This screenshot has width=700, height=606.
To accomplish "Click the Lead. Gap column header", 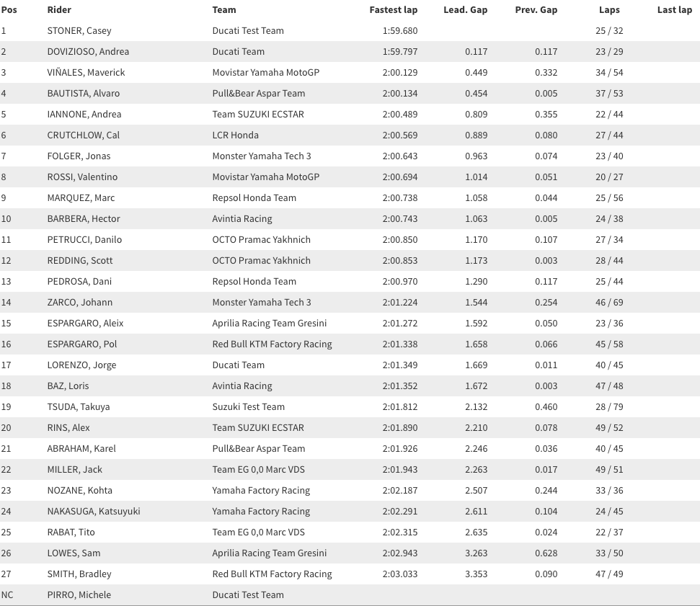I will pyautogui.click(x=465, y=10).
